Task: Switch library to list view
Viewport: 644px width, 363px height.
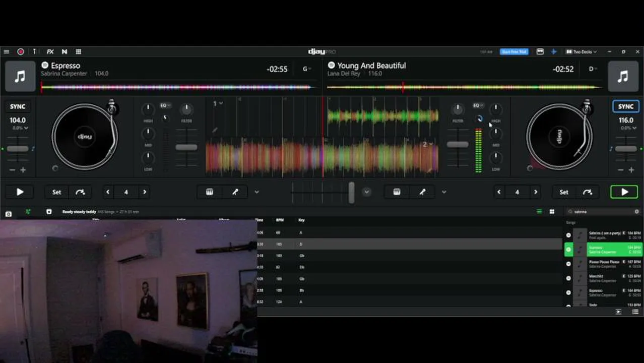Action: click(539, 212)
